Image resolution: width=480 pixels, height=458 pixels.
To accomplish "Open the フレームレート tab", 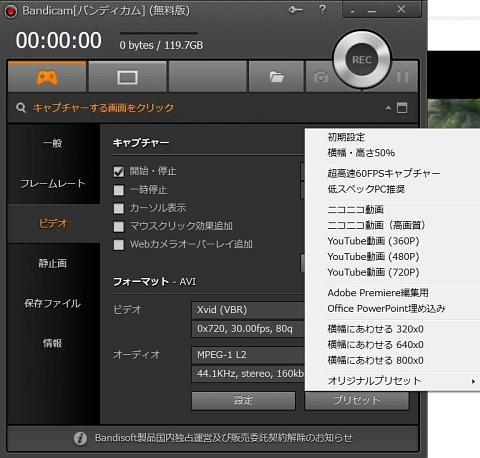I will point(53,183).
